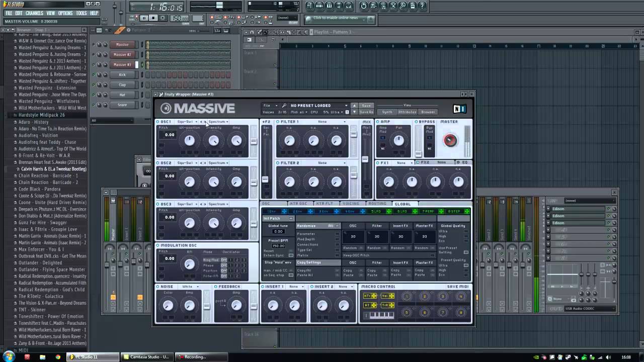Toggle OSC1 on/off power button

(158, 122)
